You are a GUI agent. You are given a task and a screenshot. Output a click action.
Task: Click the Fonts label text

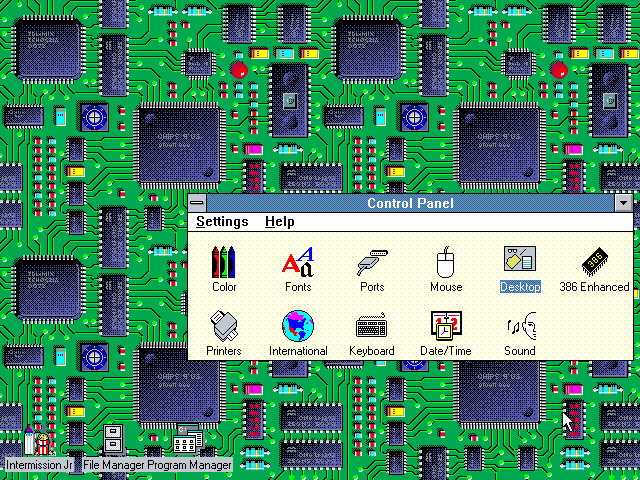(298, 287)
